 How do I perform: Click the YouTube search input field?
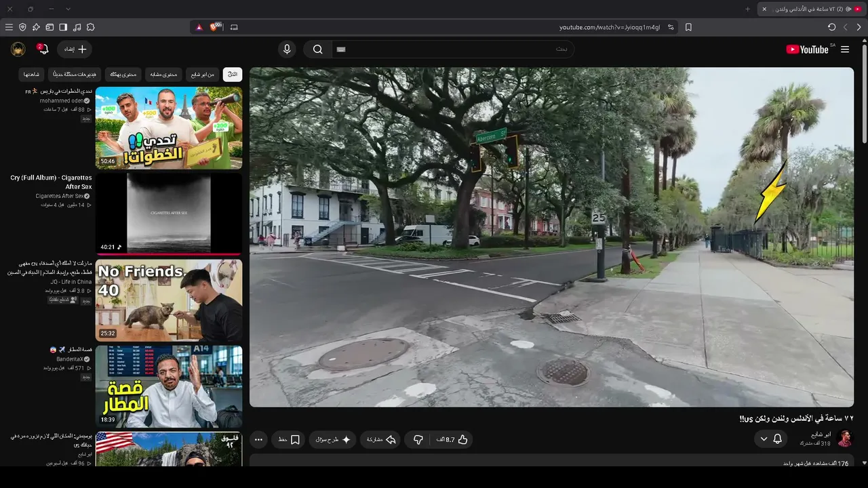pos(453,49)
